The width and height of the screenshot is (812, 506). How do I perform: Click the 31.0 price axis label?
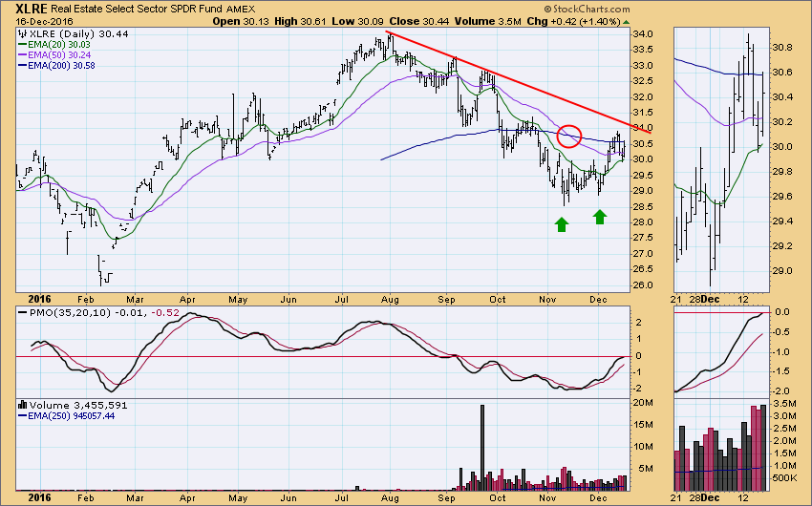(644, 128)
